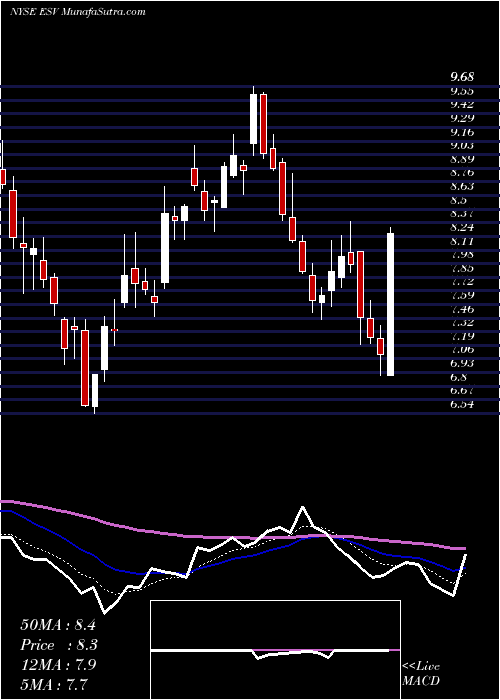Image resolution: width=500 pixels, height=700 pixels.
Task: Click the 8.63 price axis label
Action: tap(462, 186)
